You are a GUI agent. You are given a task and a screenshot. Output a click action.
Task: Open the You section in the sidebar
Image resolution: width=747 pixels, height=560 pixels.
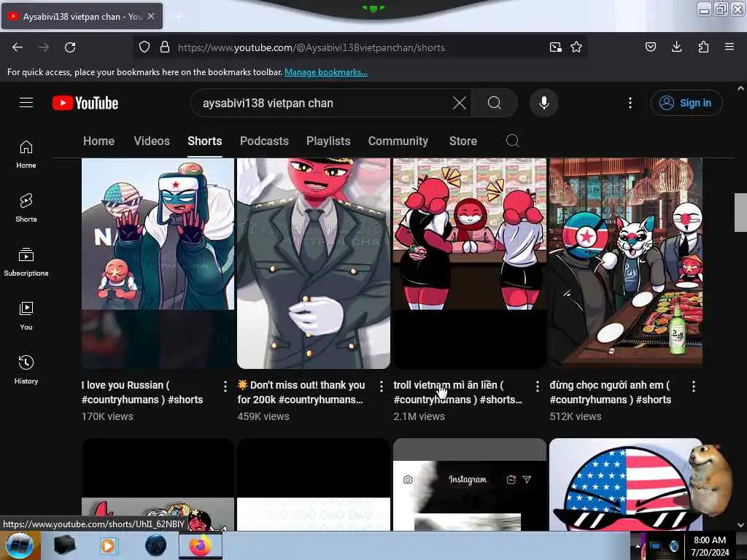click(26, 316)
